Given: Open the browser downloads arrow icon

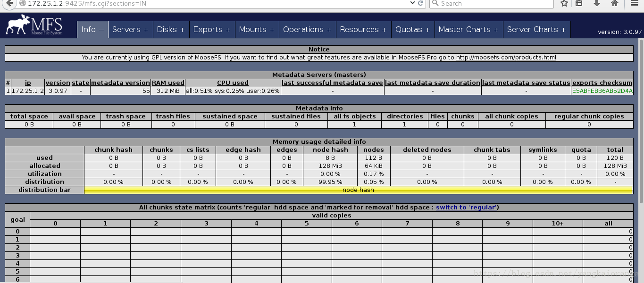Looking at the screenshot, I should coord(596,3).
